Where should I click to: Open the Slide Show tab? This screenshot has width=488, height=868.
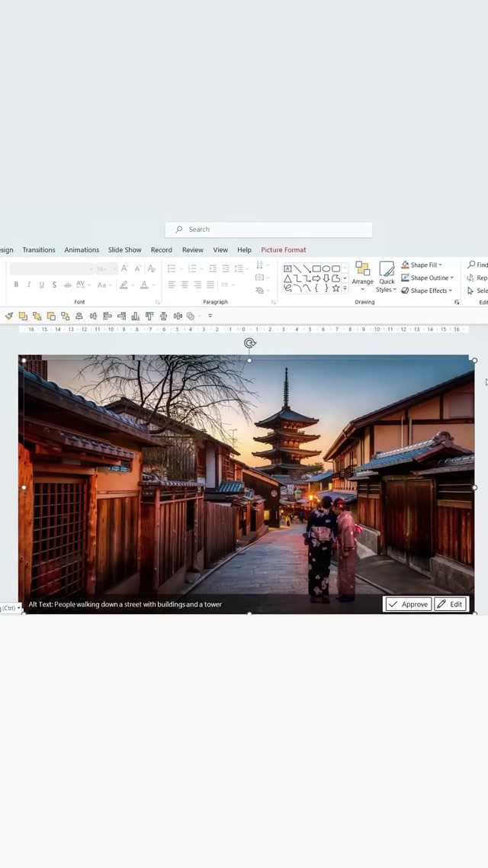click(x=124, y=249)
